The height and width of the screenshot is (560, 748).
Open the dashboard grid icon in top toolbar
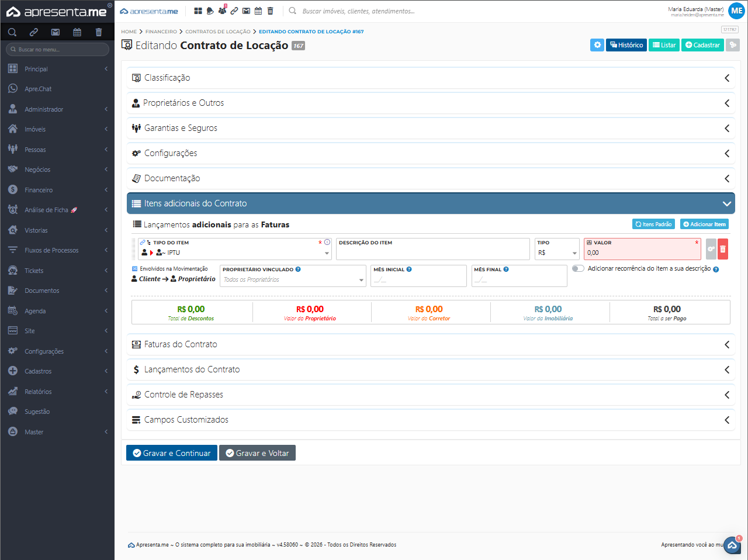coord(198,11)
